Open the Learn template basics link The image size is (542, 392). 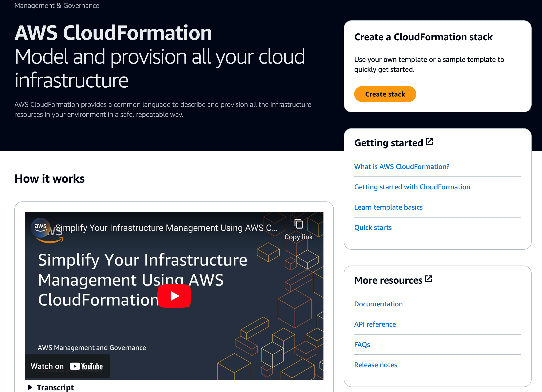(388, 207)
